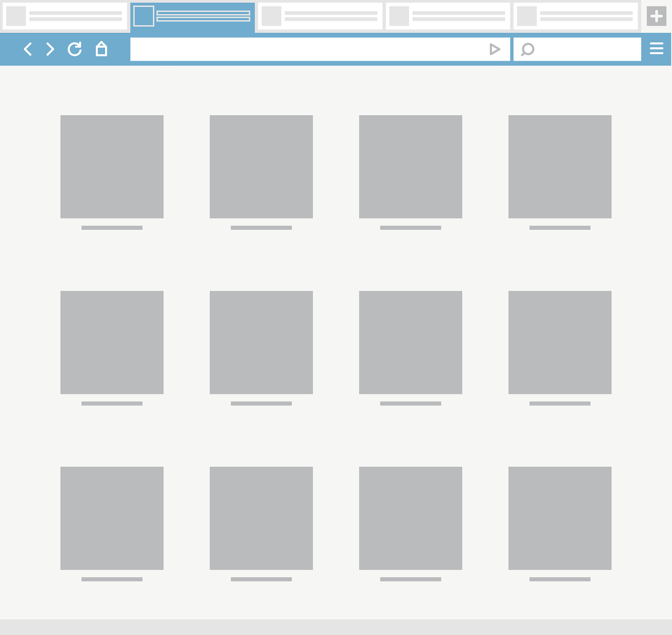This screenshot has width=672, height=635.
Task: Open third thumbnail in middle row
Action: 410,342
